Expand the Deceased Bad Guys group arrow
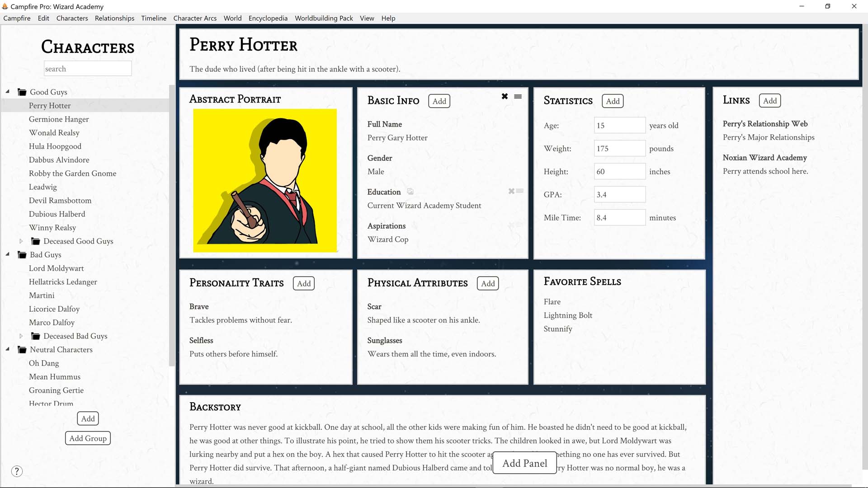This screenshot has height=488, width=868. [x=21, y=336]
